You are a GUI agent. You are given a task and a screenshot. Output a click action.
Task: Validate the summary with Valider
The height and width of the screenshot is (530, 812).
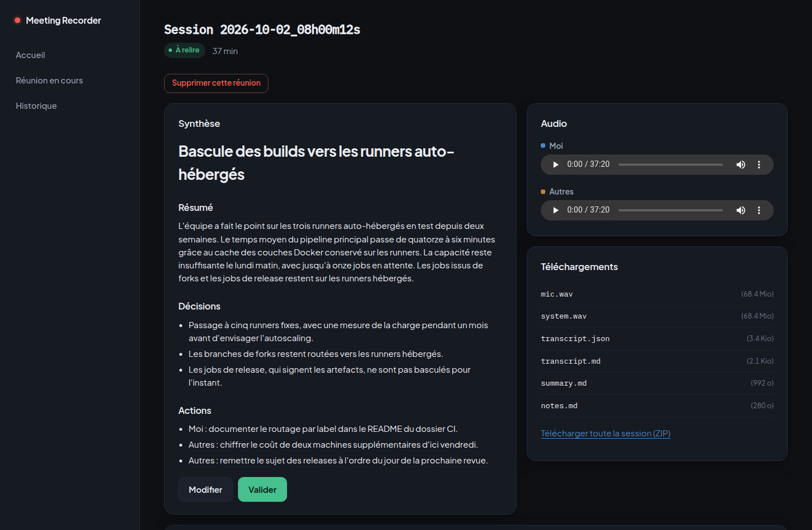tap(262, 489)
